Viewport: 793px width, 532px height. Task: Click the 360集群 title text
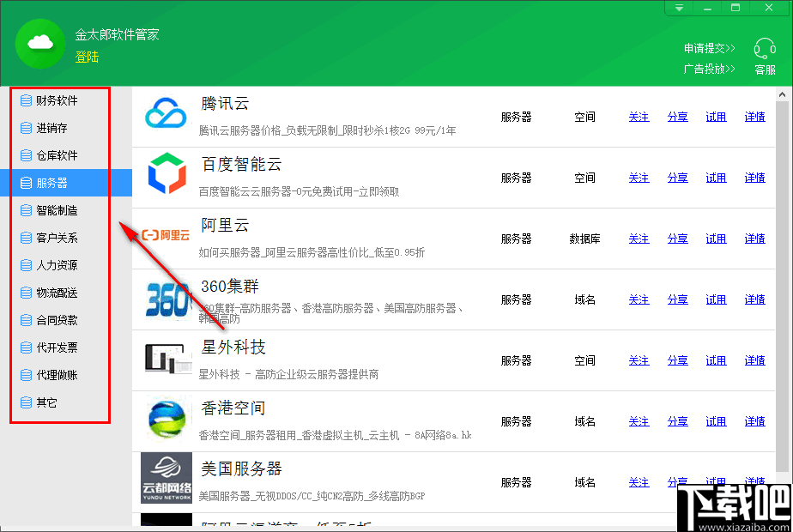(230, 287)
